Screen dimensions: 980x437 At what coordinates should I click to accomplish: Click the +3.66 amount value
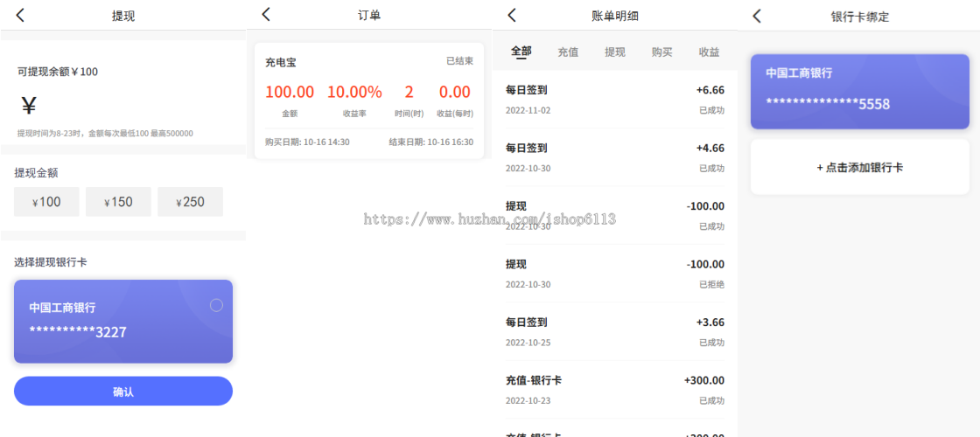click(710, 323)
